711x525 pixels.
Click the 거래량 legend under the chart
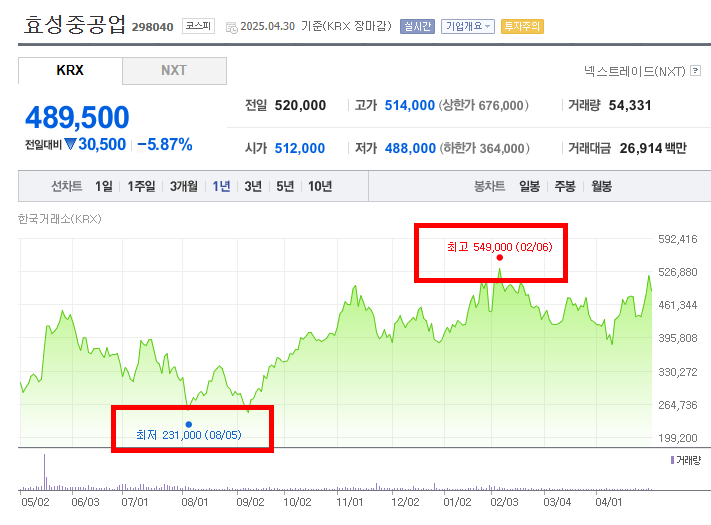(686, 460)
